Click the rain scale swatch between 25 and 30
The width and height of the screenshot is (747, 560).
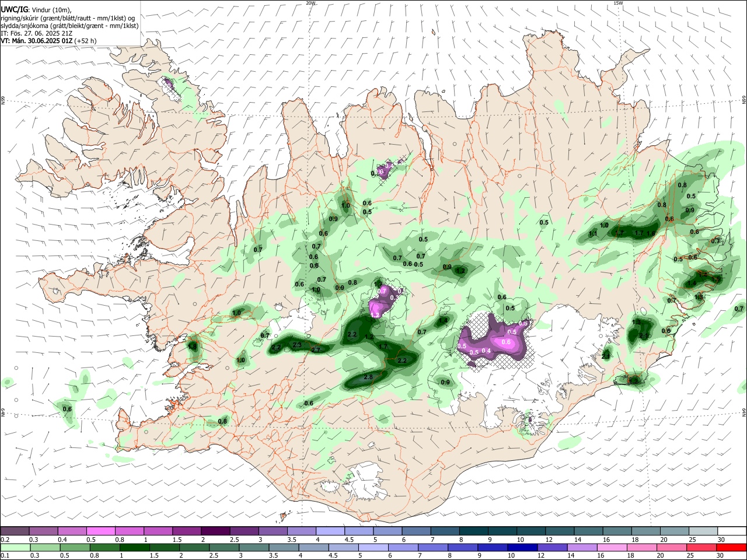[x=702, y=547]
